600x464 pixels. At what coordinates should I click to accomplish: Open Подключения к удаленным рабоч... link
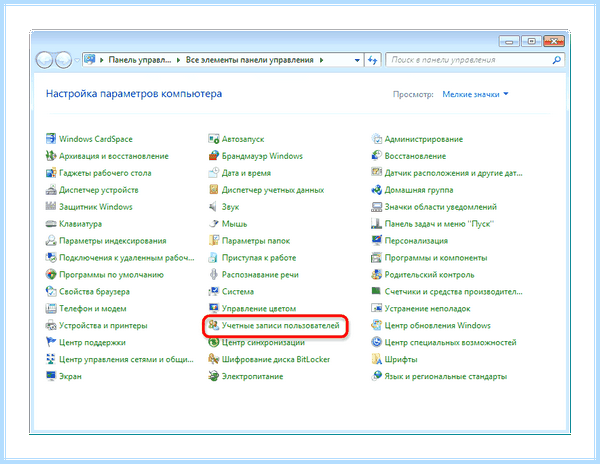[127, 257]
